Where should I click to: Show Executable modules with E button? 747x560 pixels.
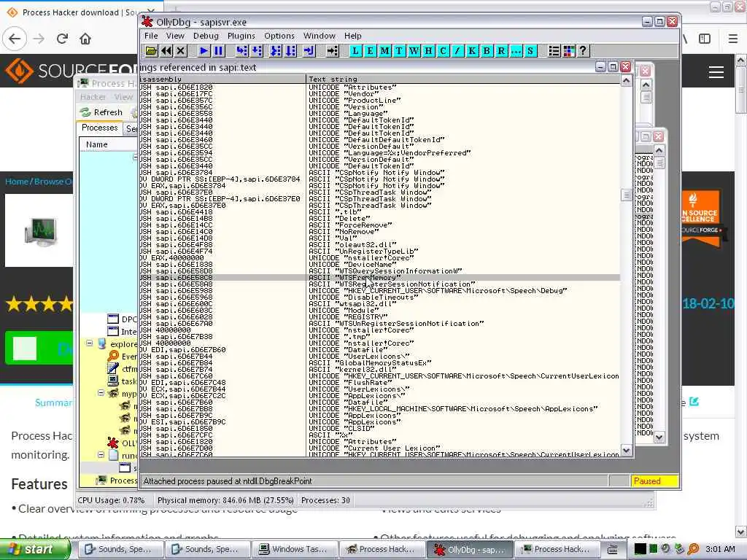[x=370, y=51]
